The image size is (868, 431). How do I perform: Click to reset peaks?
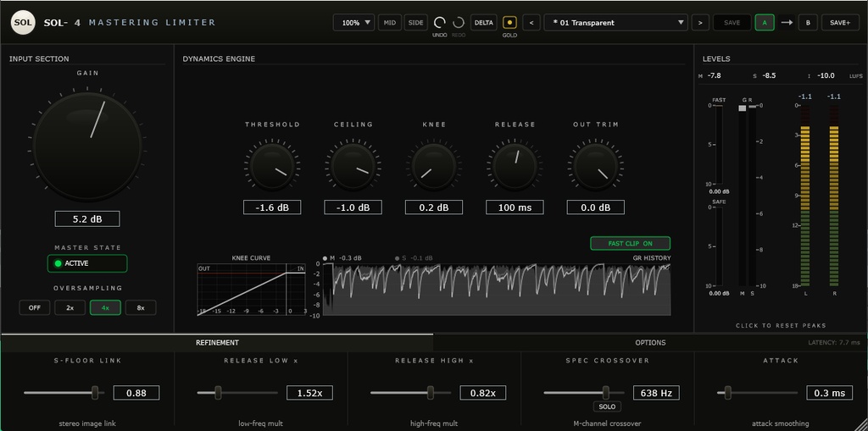click(x=781, y=325)
